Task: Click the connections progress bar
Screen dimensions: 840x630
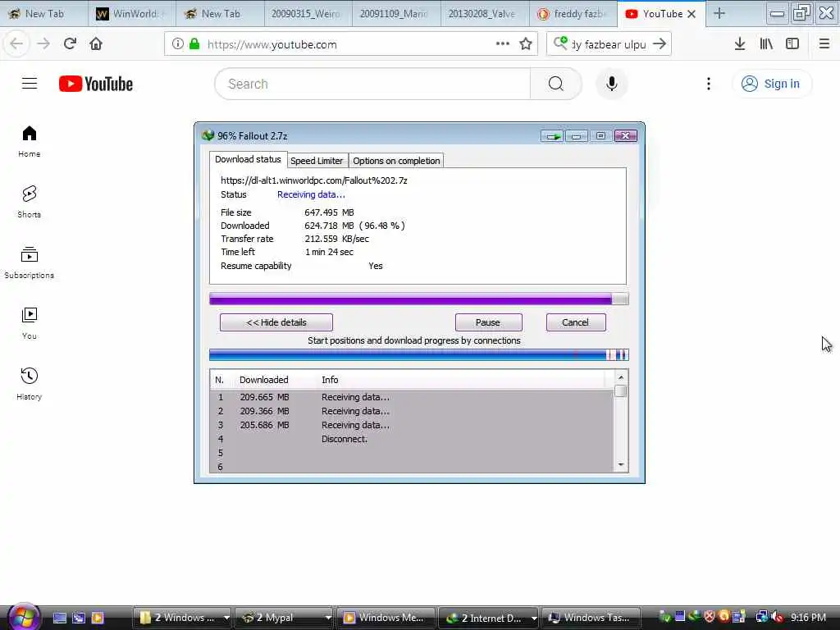Action: click(x=419, y=354)
